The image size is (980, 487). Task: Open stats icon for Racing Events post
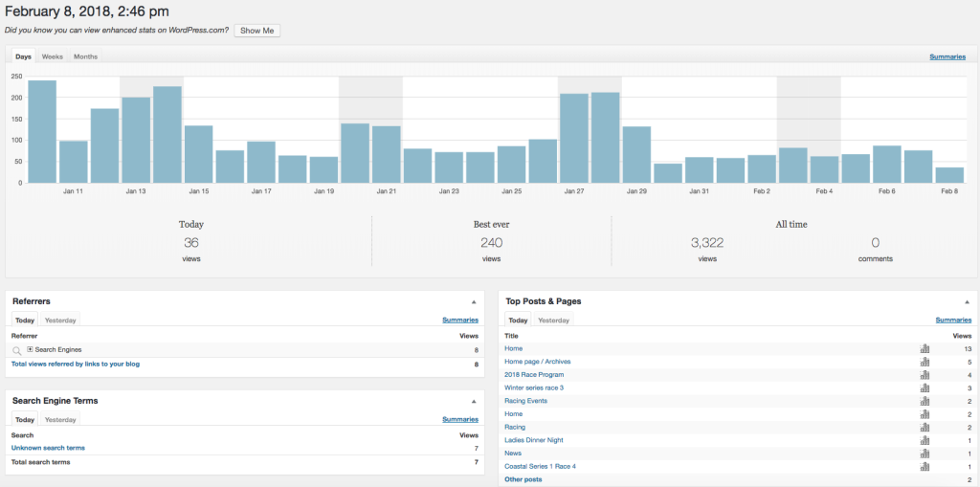[924, 401]
